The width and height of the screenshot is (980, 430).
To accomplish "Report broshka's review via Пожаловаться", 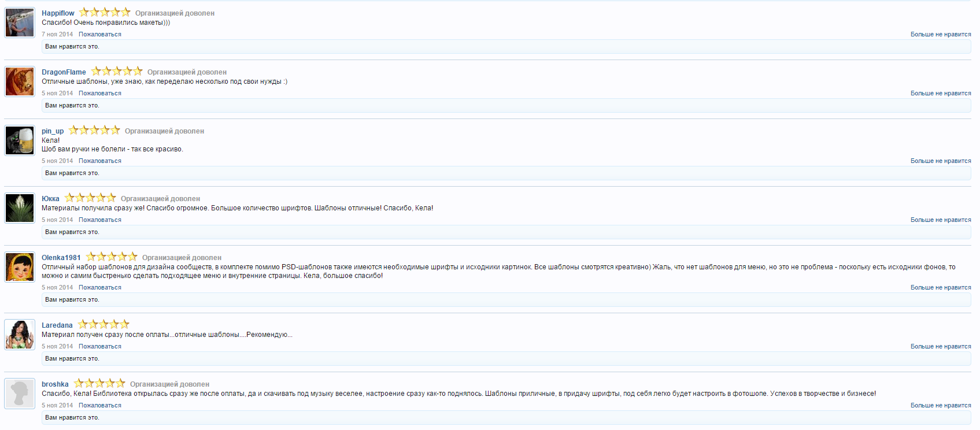I will point(100,406).
